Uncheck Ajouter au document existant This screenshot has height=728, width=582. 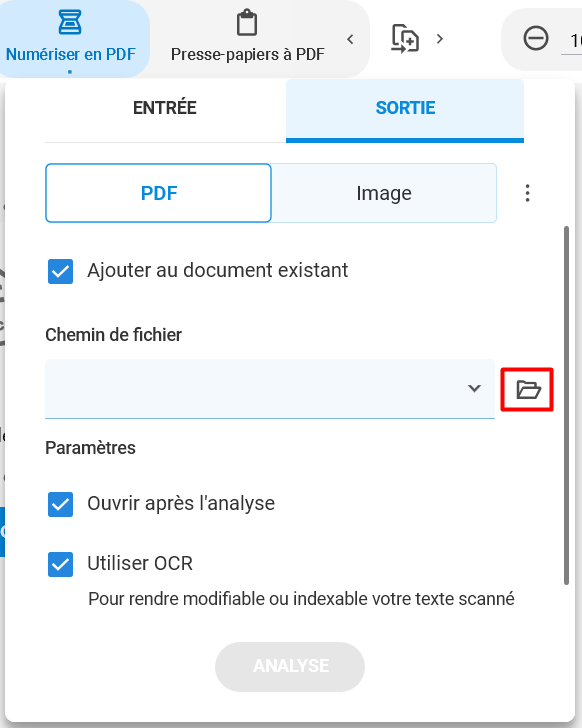click(x=60, y=271)
